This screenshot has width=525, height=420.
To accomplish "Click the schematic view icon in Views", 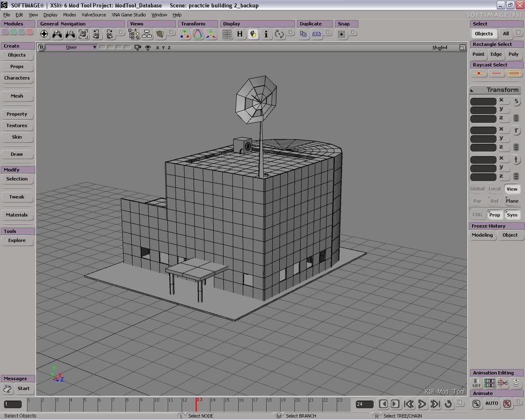I will point(147,34).
